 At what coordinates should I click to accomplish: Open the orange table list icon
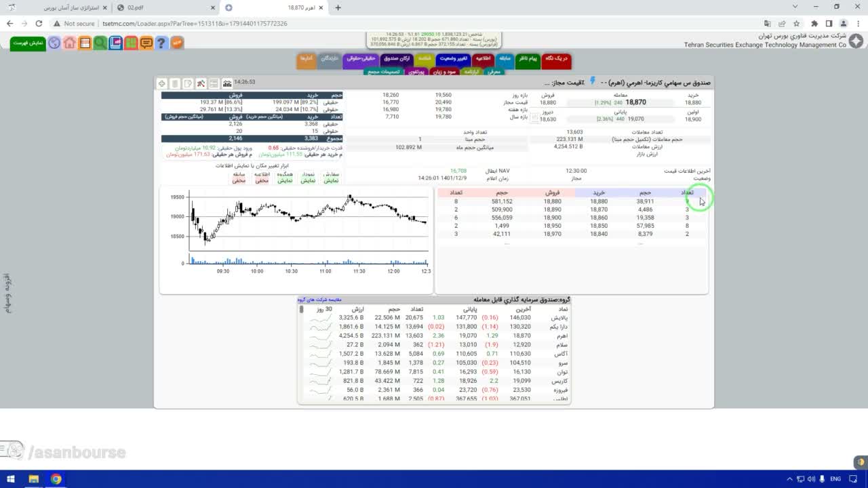tap(85, 43)
